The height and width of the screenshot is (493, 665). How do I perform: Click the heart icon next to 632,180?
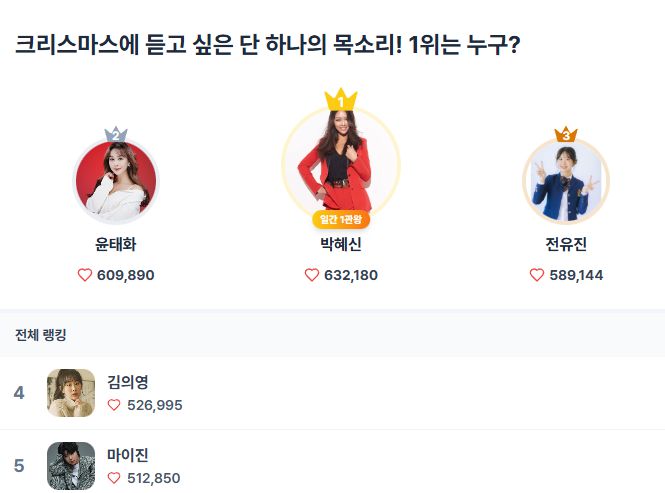coord(311,275)
